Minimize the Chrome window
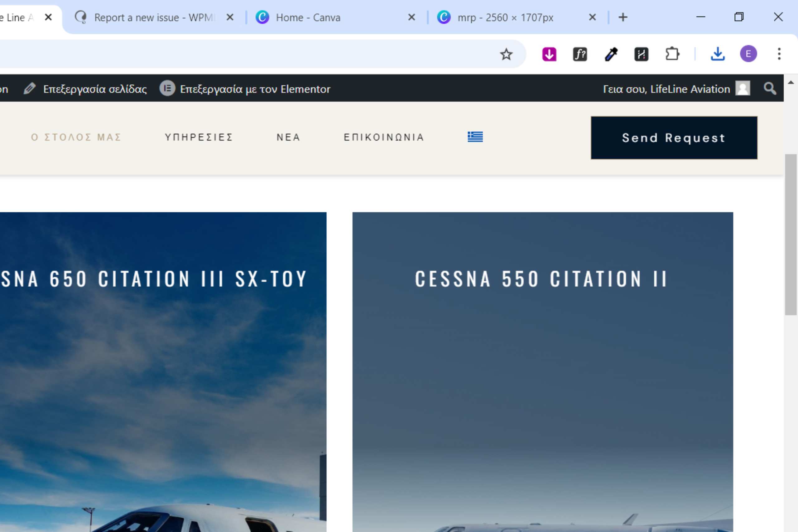This screenshot has width=798, height=532. click(701, 17)
